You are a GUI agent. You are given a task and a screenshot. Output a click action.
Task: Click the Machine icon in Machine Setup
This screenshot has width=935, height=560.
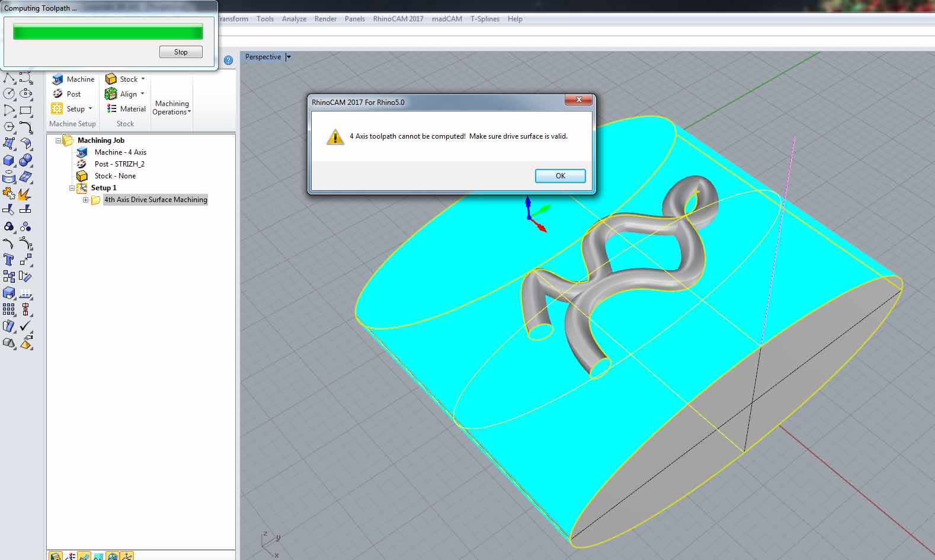coord(58,79)
